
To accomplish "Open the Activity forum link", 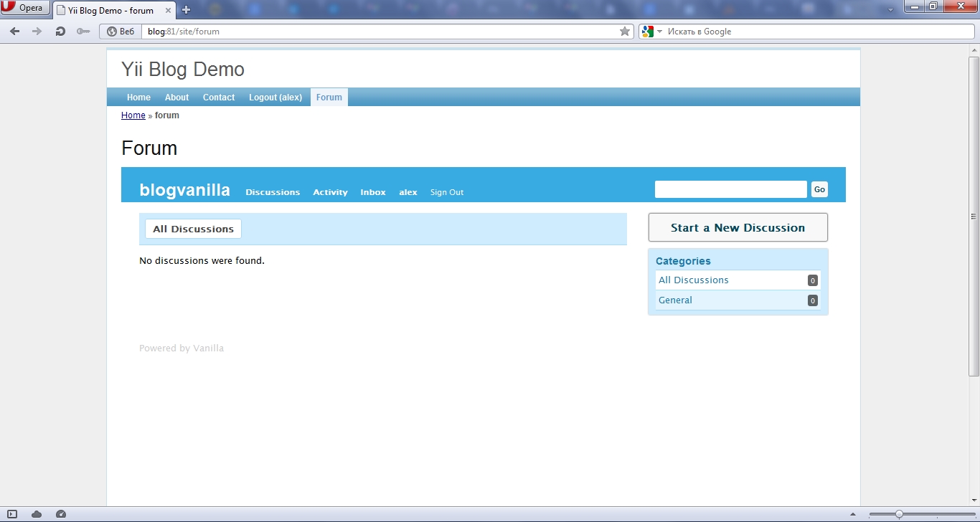I will click(330, 192).
